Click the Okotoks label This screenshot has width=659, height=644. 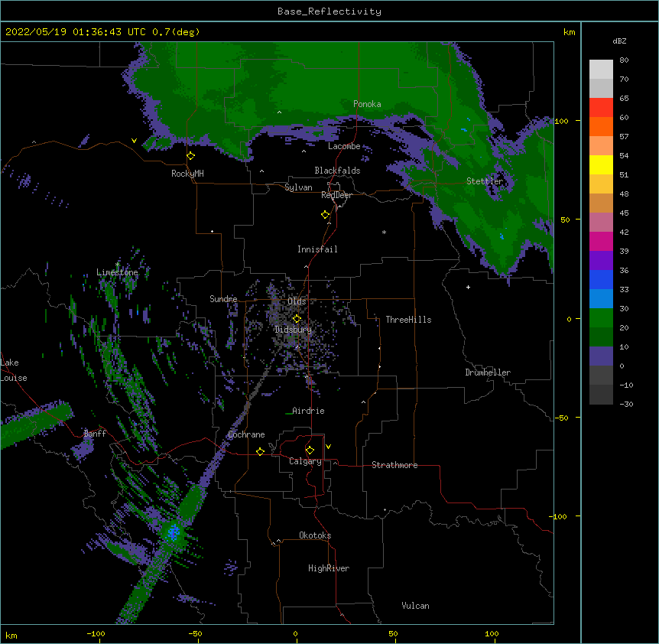[315, 535]
